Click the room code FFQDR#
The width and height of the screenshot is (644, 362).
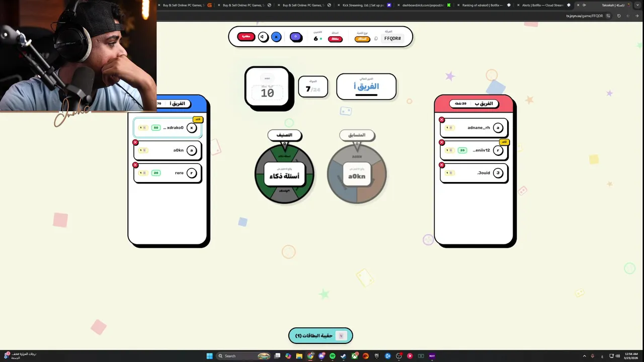point(392,38)
